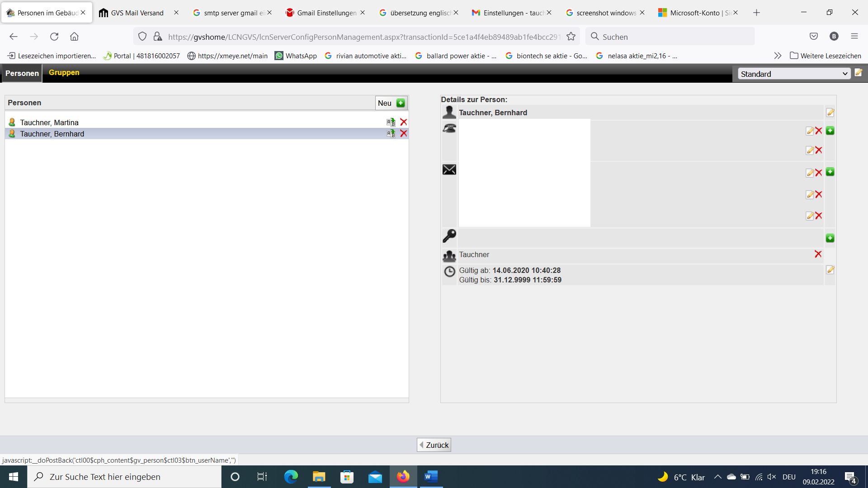Screen dimensions: 868x488
Task: Show more bookmarks chevron
Action: click(x=778, y=56)
